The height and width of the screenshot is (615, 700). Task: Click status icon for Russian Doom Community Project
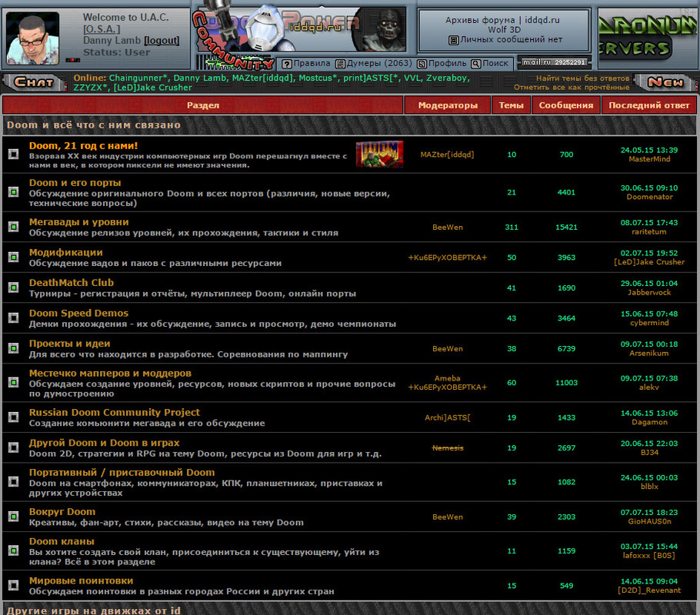pyautogui.click(x=13, y=417)
